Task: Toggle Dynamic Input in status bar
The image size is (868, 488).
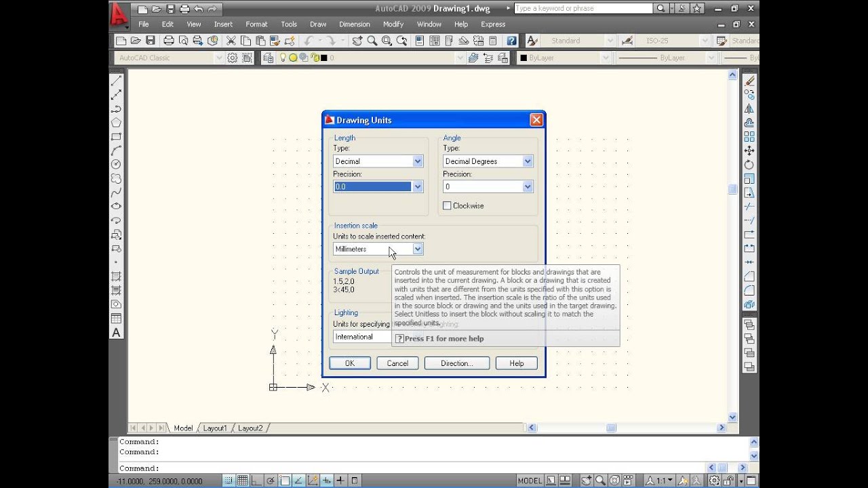Action: [327, 481]
